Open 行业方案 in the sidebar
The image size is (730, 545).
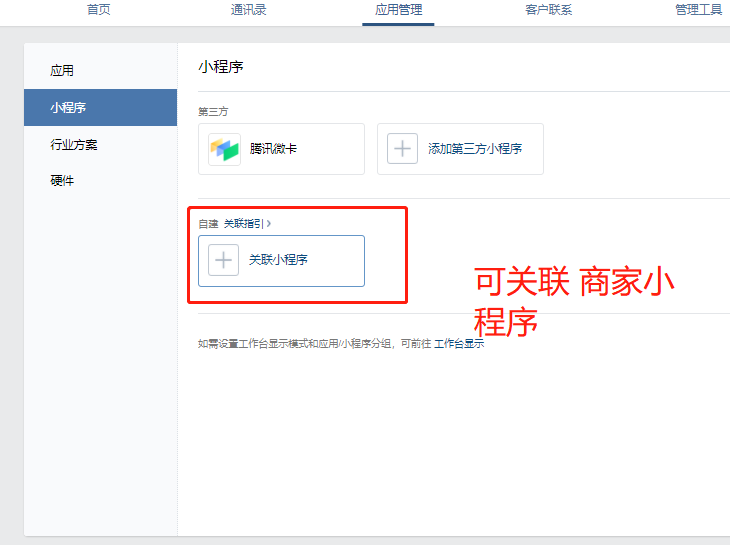[101, 144]
